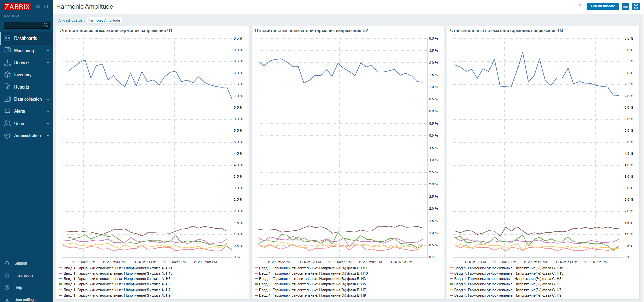Screen dimensions: 644x302
Task: Focus the sidebar search field
Action: pyautogui.click(x=26, y=25)
